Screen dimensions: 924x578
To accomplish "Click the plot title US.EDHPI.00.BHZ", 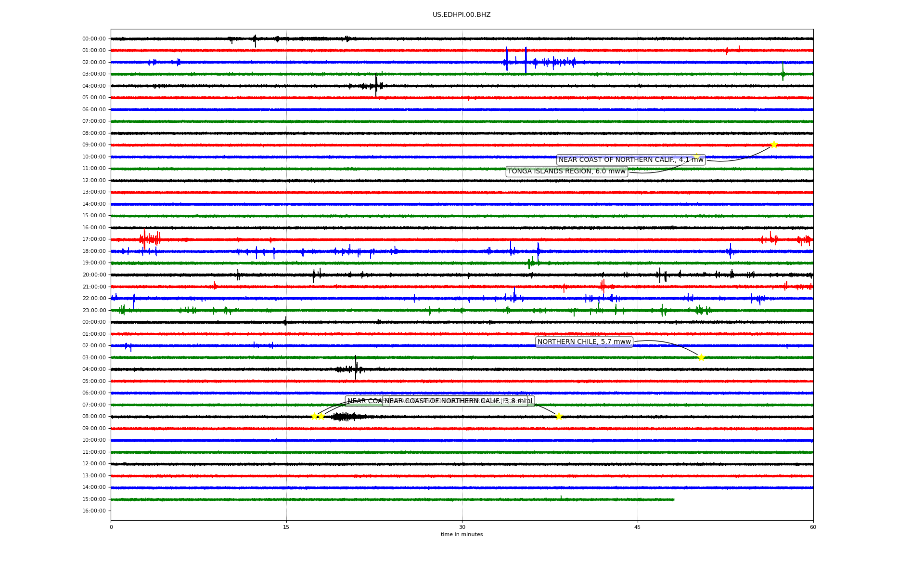I will click(x=462, y=15).
